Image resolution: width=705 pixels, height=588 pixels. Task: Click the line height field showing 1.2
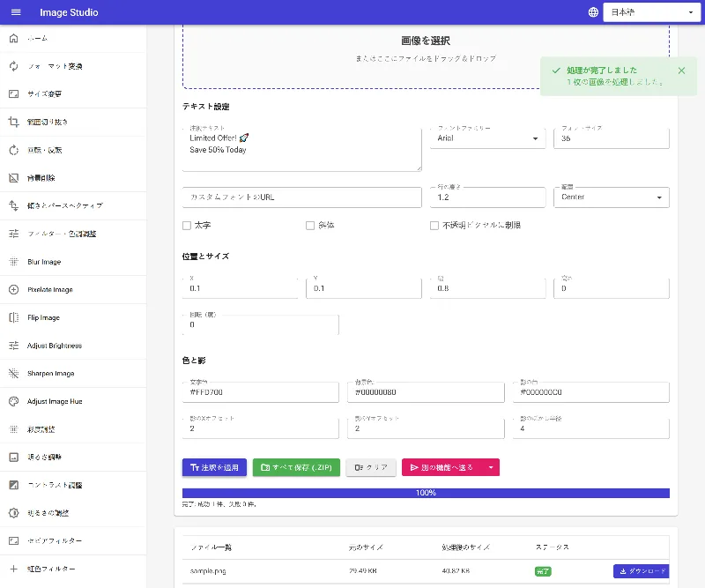pyautogui.click(x=488, y=197)
